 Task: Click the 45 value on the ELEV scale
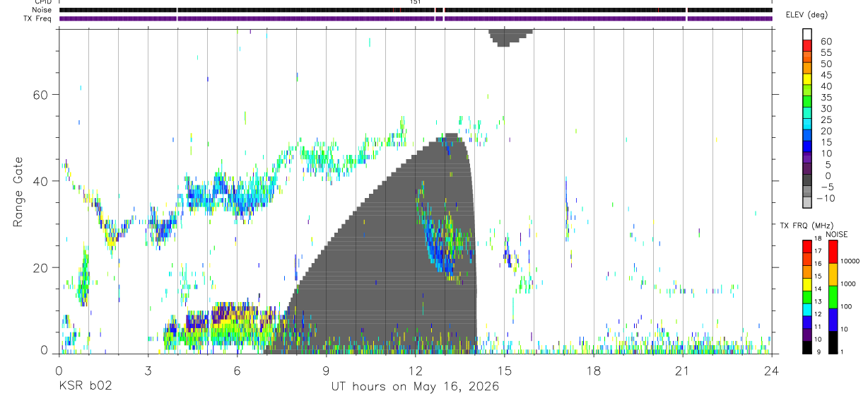[826, 75]
